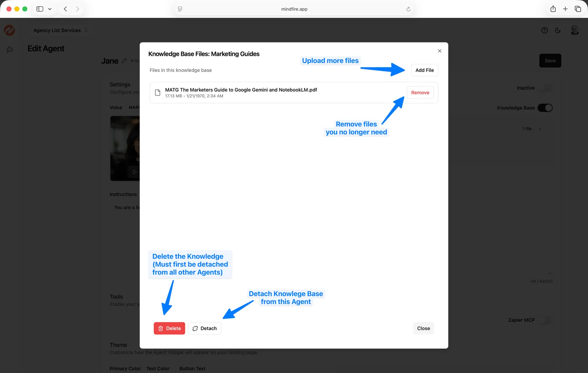Open Safari tab overview icon
588x373 pixels.
coord(578,9)
